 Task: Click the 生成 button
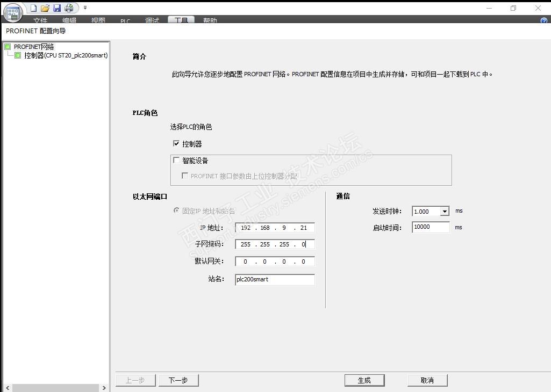click(364, 380)
